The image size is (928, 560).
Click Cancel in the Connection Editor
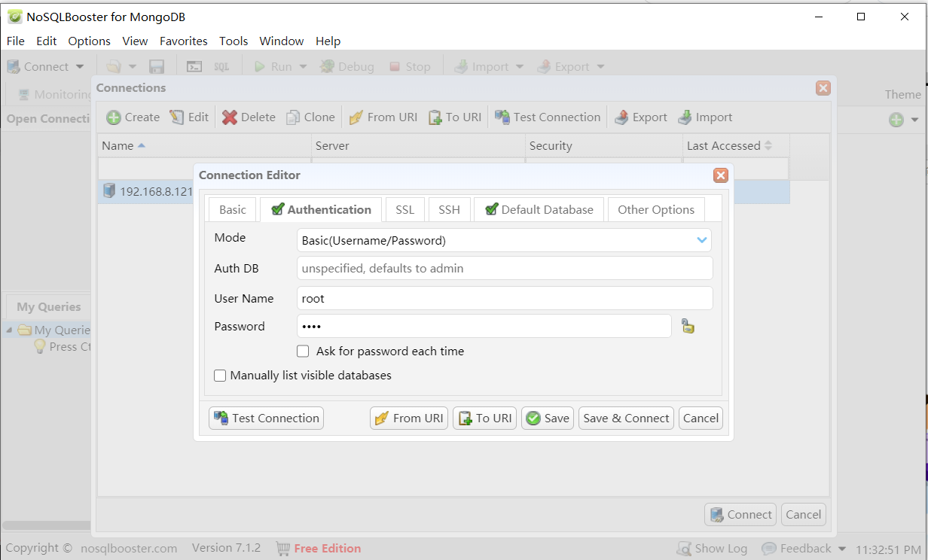pyautogui.click(x=701, y=418)
